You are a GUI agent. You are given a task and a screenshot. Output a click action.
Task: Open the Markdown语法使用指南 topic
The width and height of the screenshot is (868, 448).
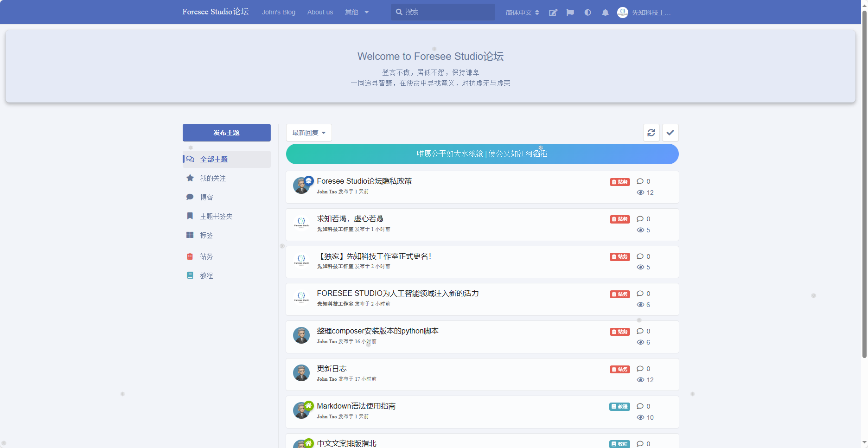(x=356, y=406)
